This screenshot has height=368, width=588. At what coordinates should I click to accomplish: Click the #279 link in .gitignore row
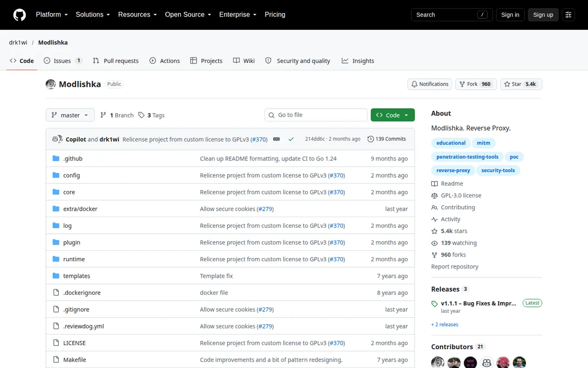click(x=265, y=310)
